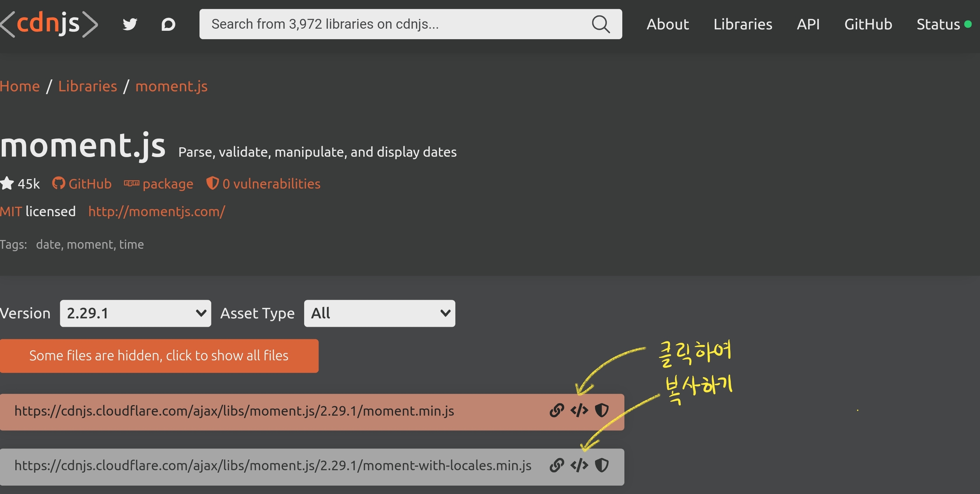980x494 pixels.
Task: Click show all hidden files button
Action: (x=159, y=355)
